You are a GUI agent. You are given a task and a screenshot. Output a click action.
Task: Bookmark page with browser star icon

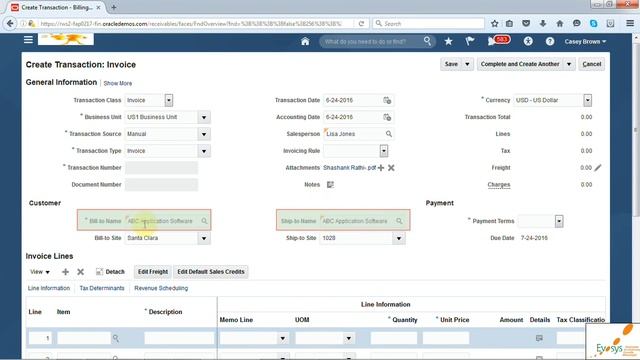[x=494, y=24]
